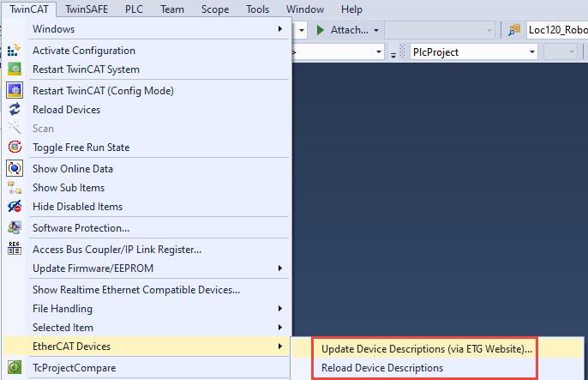Open the TwinSAFE menu
This screenshot has width=588, height=380.
tap(87, 9)
